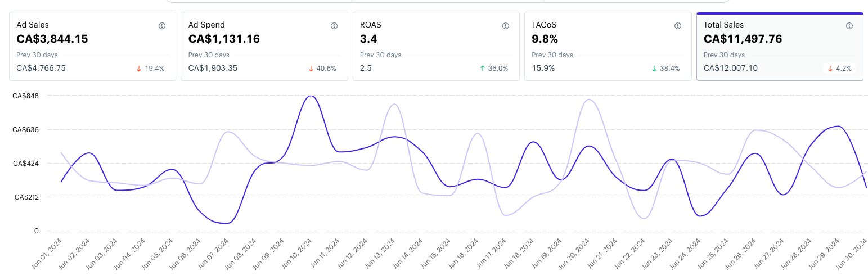
Task: Click ROAS green up arrow icon
Action: [x=482, y=69]
